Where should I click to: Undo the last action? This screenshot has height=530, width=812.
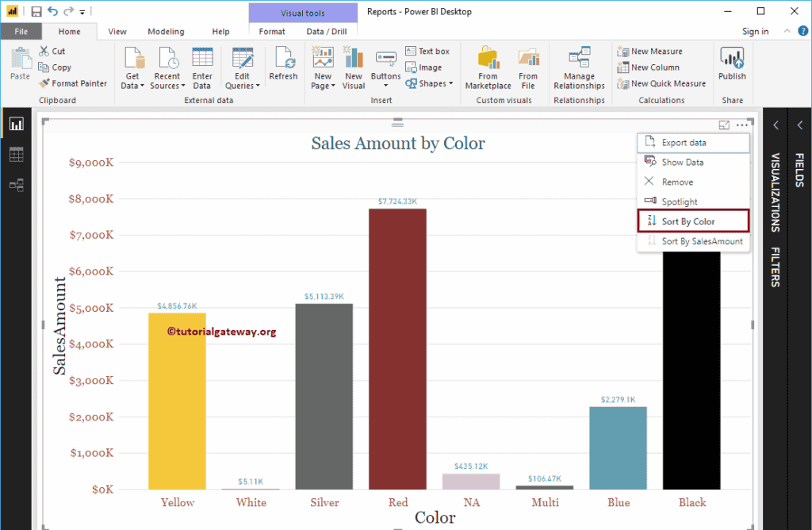[53, 11]
